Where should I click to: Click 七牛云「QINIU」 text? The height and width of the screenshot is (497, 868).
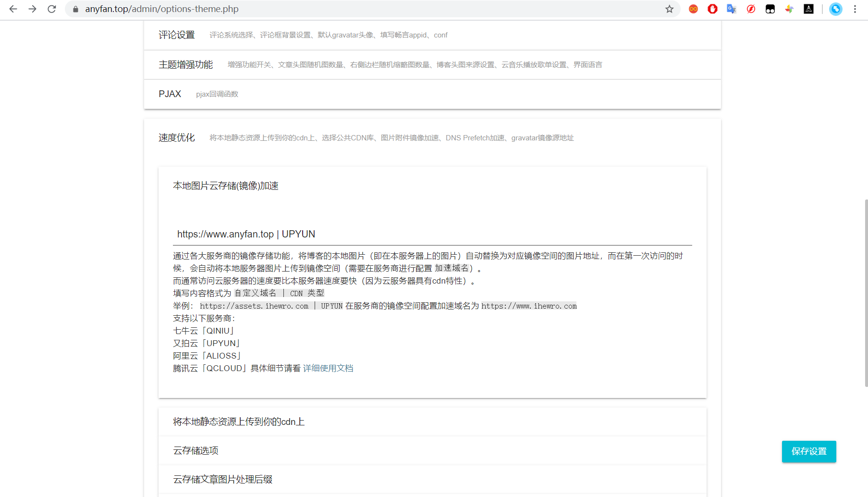tap(205, 331)
